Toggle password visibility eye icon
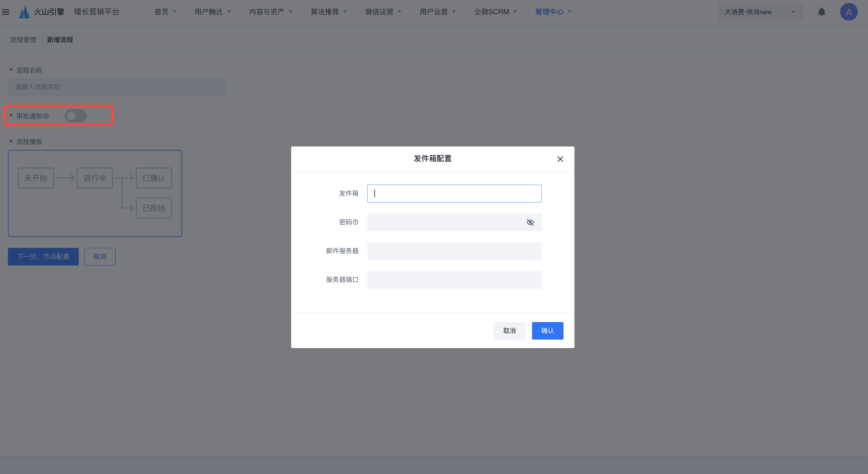 pyautogui.click(x=530, y=222)
